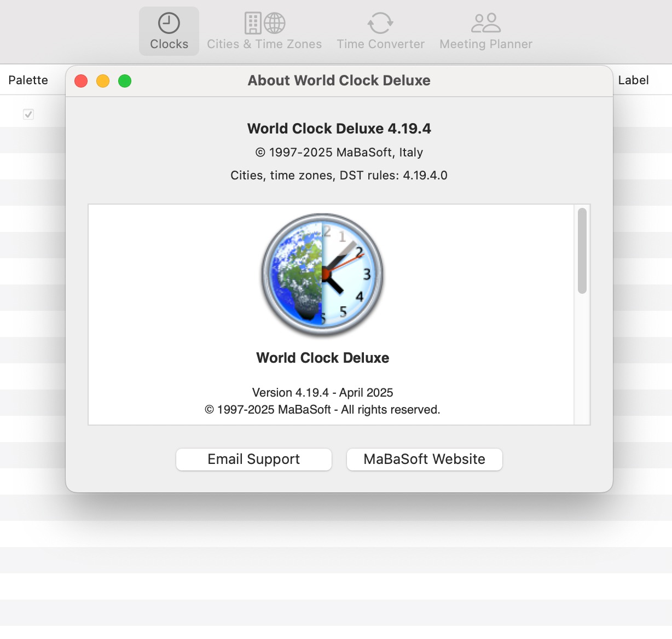
Task: Zoom the About window with green button
Action: [125, 81]
